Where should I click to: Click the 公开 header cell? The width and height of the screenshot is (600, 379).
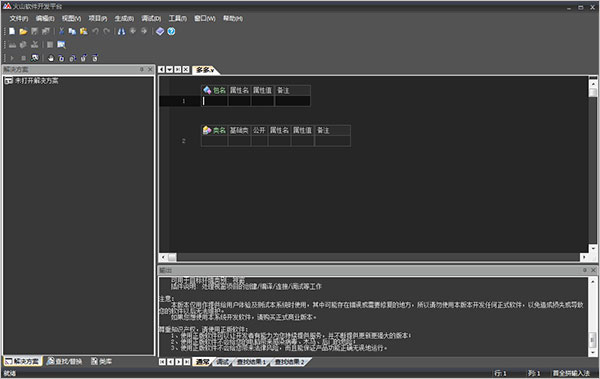click(x=259, y=131)
